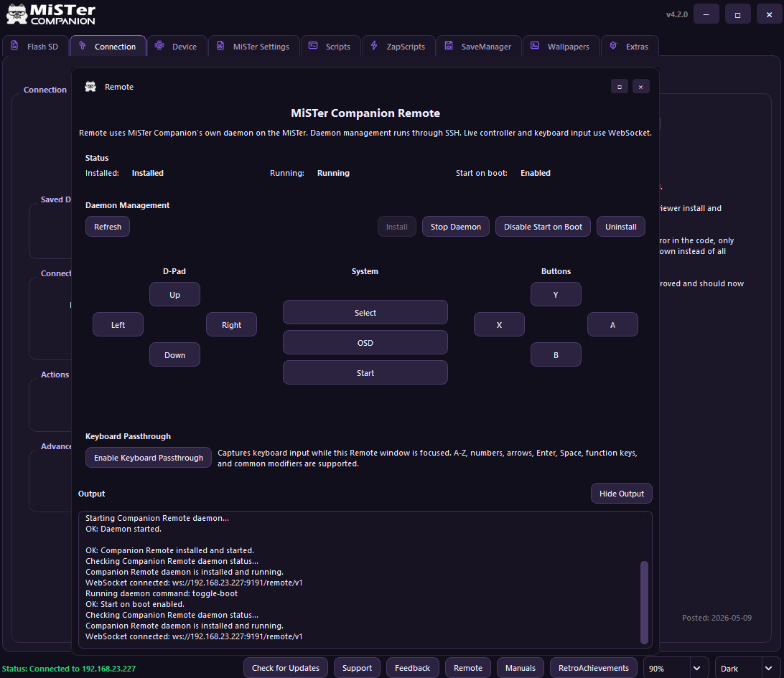Close the Remote dialog
Screen dimensions: 784x678
coord(640,86)
